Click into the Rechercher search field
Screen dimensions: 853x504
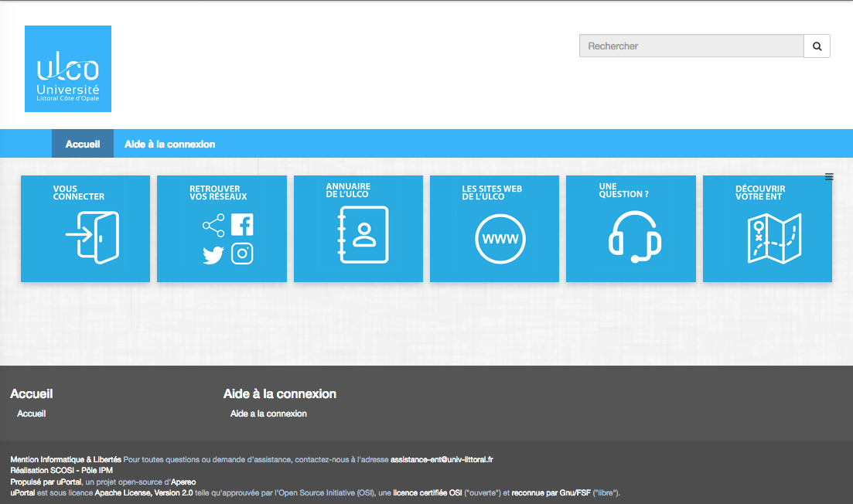(691, 46)
